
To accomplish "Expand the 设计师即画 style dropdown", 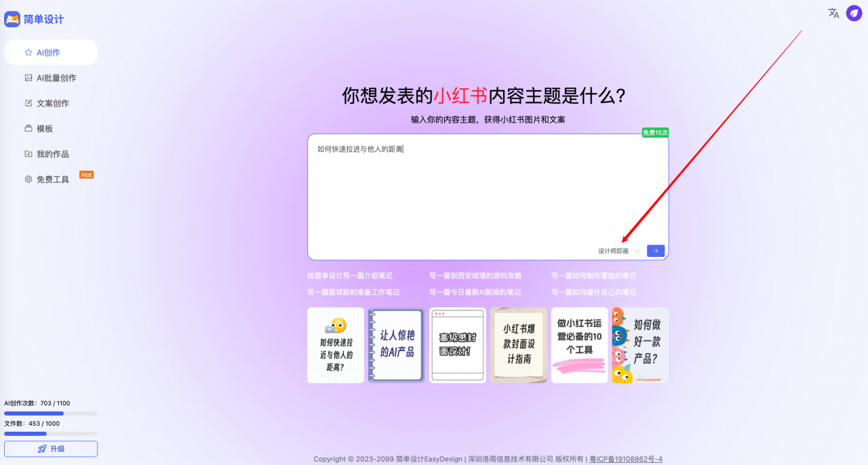I will (619, 251).
